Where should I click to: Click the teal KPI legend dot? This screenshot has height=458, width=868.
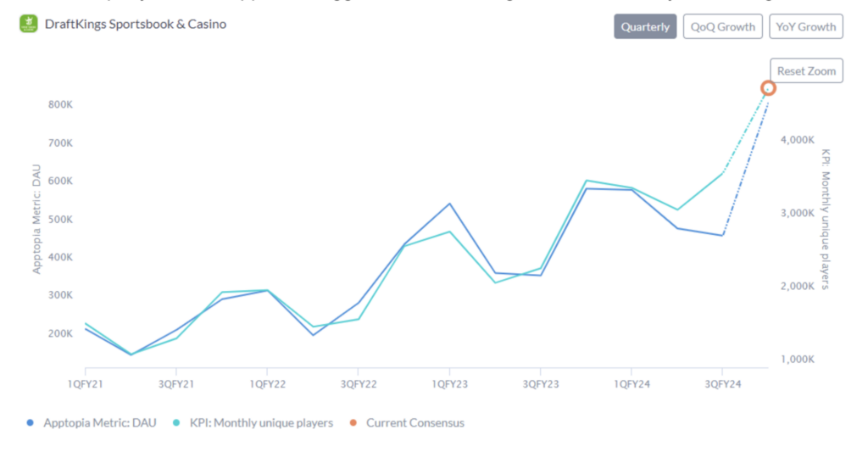click(175, 422)
